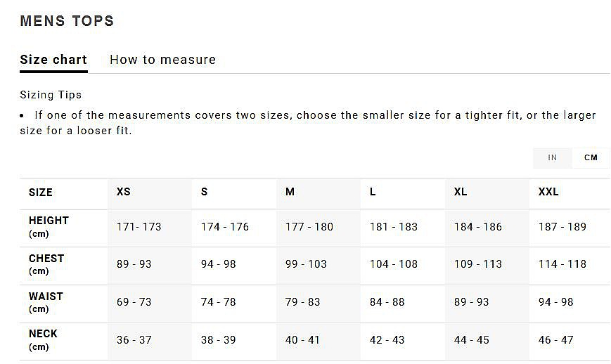Click the XXL size column header
Screen dimensions: 611x364
click(548, 192)
